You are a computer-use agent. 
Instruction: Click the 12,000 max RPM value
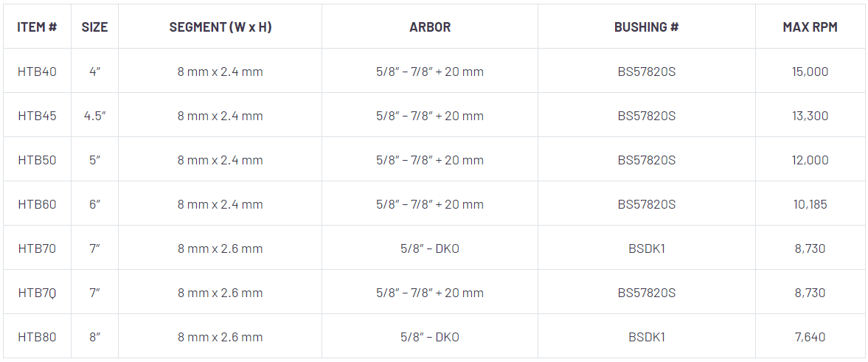[810, 160]
